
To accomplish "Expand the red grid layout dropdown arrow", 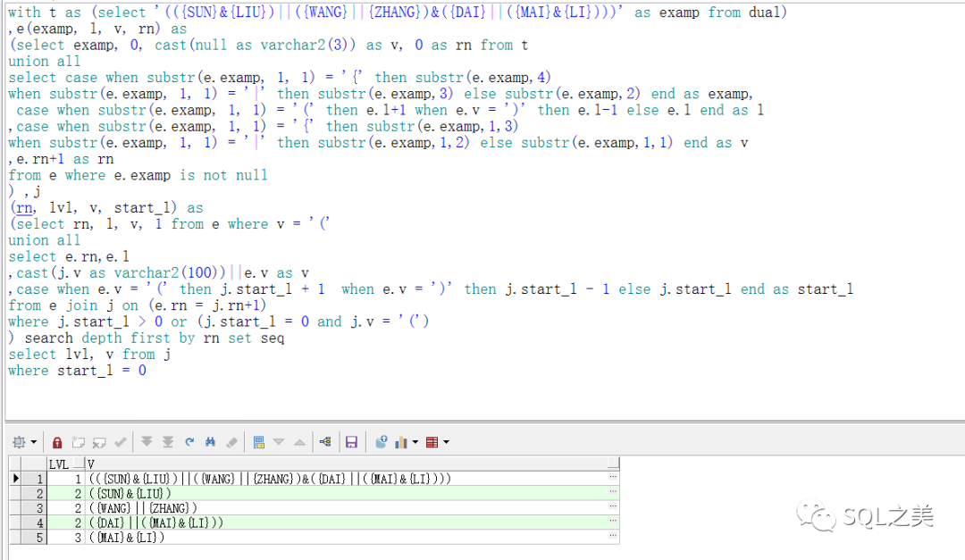I will click(x=446, y=442).
